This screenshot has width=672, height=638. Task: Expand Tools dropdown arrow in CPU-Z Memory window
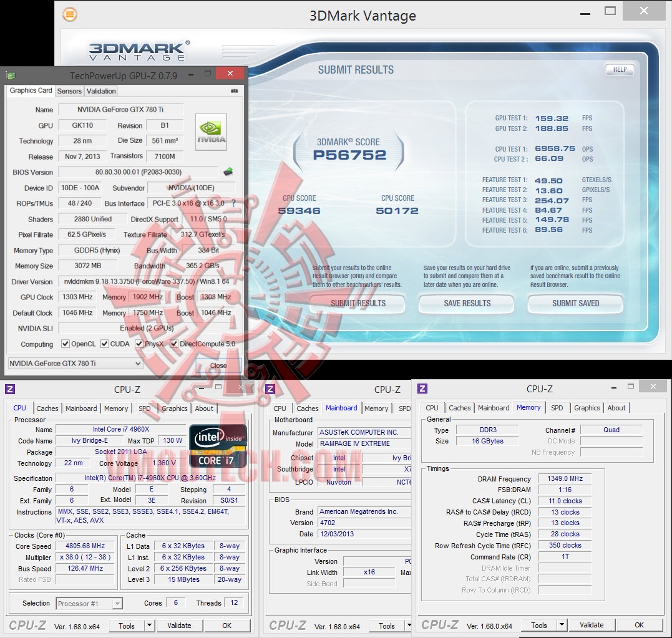562,625
